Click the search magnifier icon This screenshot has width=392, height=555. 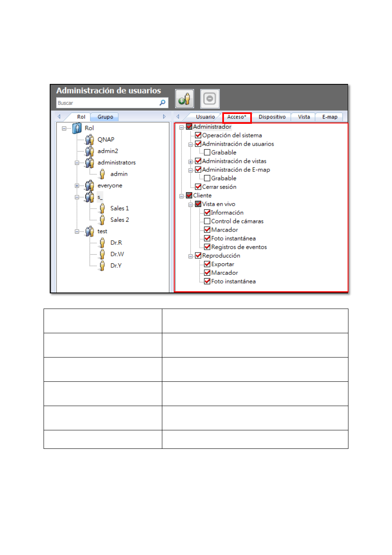(163, 102)
